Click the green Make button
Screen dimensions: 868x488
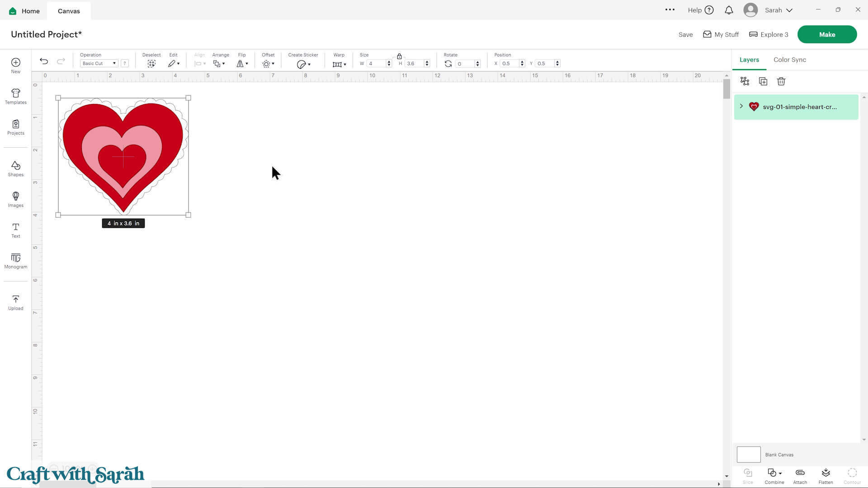point(827,34)
